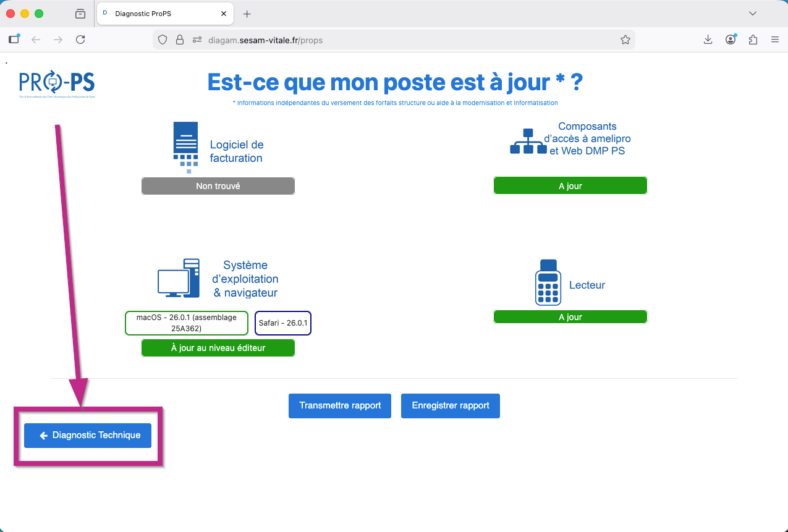This screenshot has width=788, height=532.
Task: Click the Lecteur card reader icon
Action: [548, 282]
